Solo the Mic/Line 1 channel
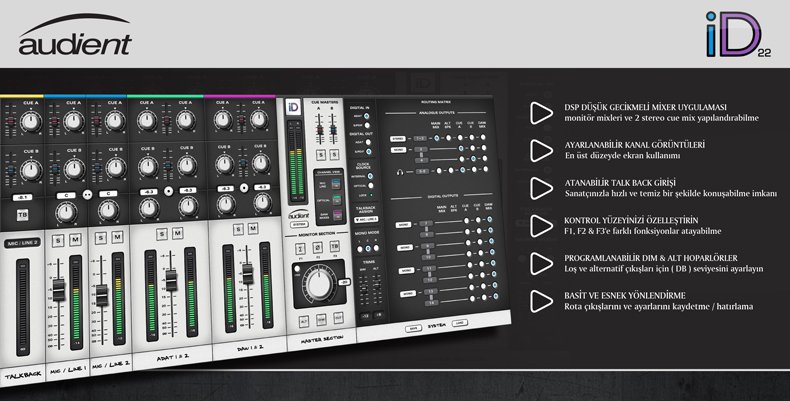 58,241
